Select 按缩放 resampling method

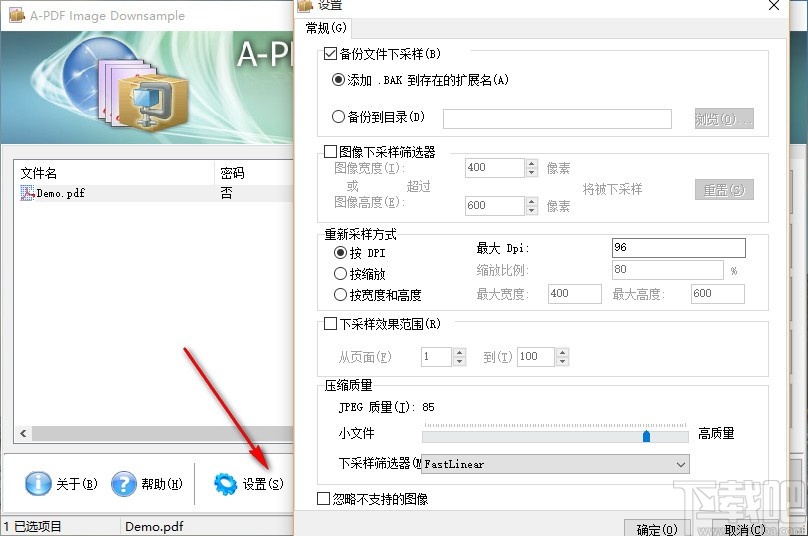click(340, 274)
